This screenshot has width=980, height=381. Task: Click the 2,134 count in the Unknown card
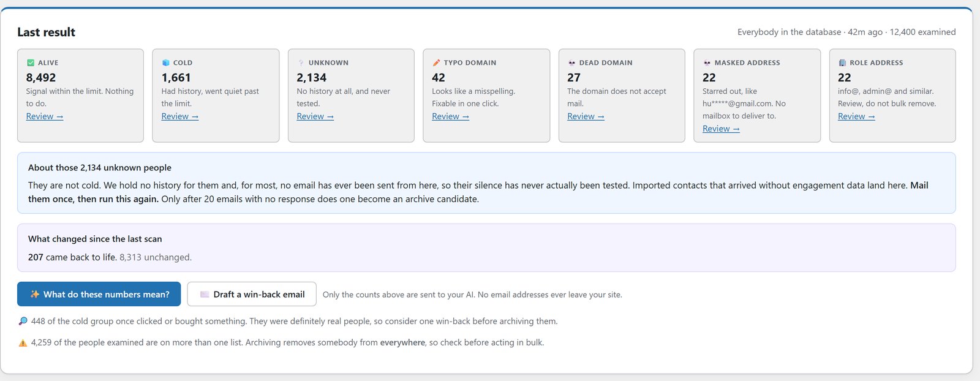[312, 78]
